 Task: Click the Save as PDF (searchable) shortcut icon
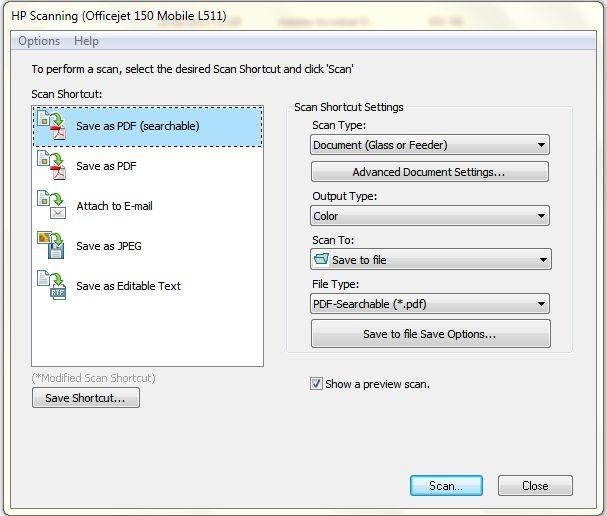[51, 126]
